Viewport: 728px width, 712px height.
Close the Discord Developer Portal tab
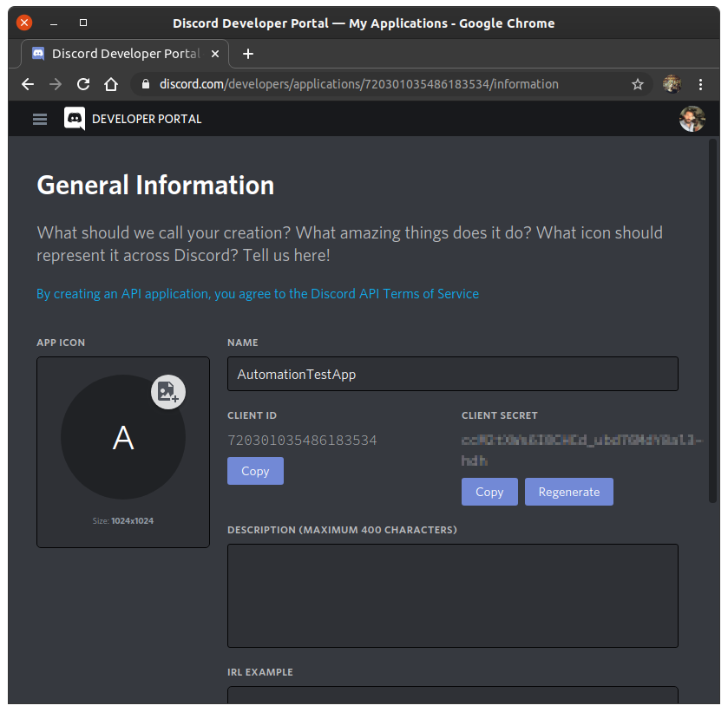[x=215, y=54]
